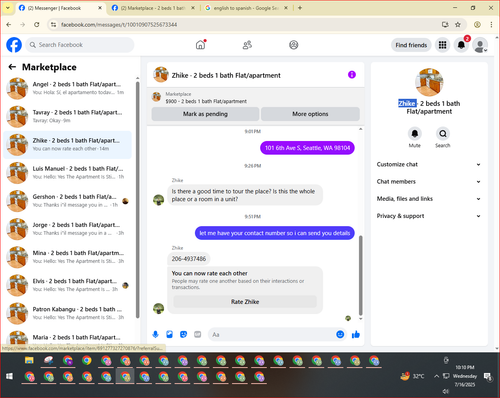Open notifications bell icon
500x398 pixels.
click(x=461, y=45)
